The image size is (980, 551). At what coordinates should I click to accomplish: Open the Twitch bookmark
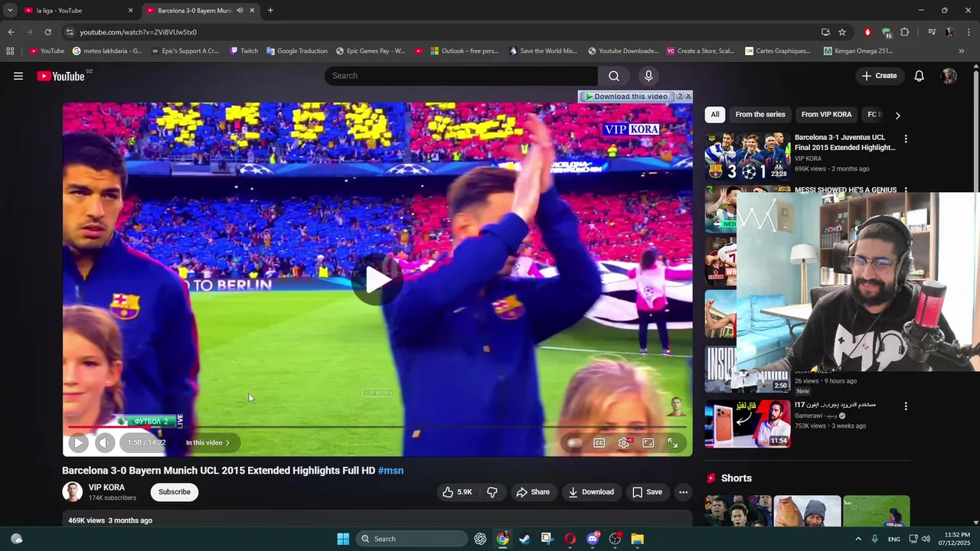244,51
